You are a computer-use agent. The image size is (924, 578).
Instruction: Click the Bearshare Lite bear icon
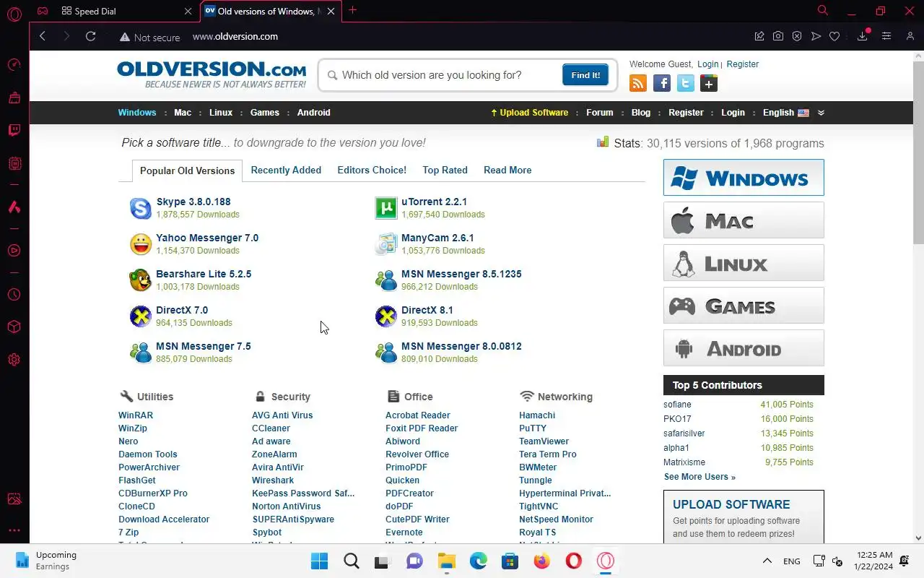point(141,280)
